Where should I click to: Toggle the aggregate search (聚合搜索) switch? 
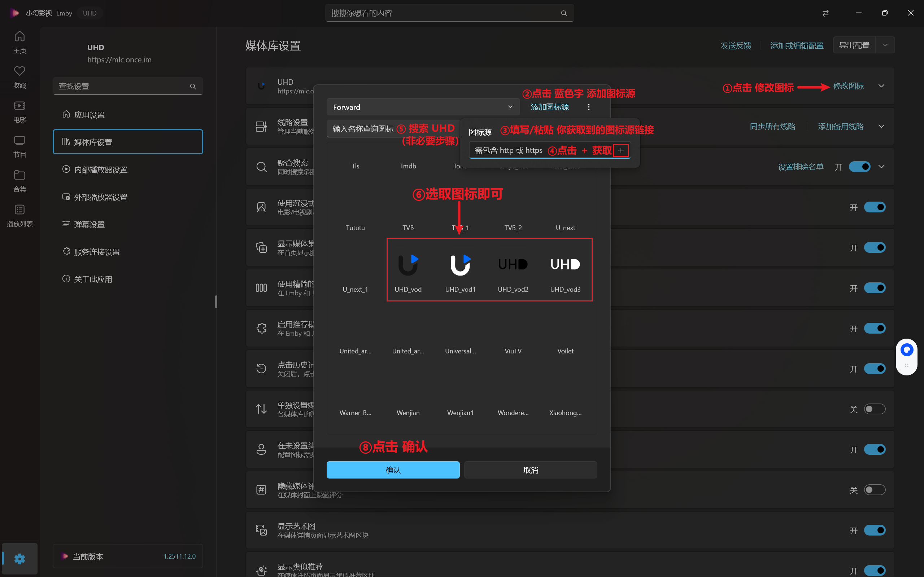click(x=859, y=167)
